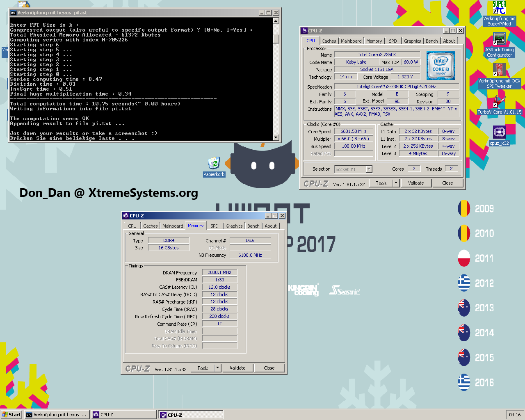Click NB Frequency value 6100.0 MHz
525x420 pixels.
click(250, 255)
